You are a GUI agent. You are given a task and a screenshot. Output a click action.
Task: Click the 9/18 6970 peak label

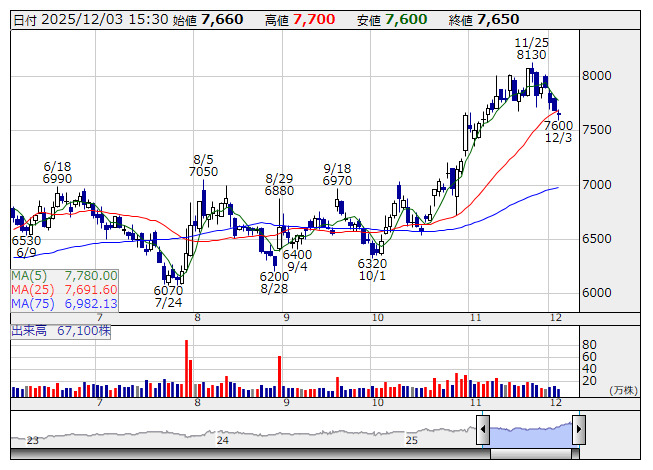click(337, 174)
